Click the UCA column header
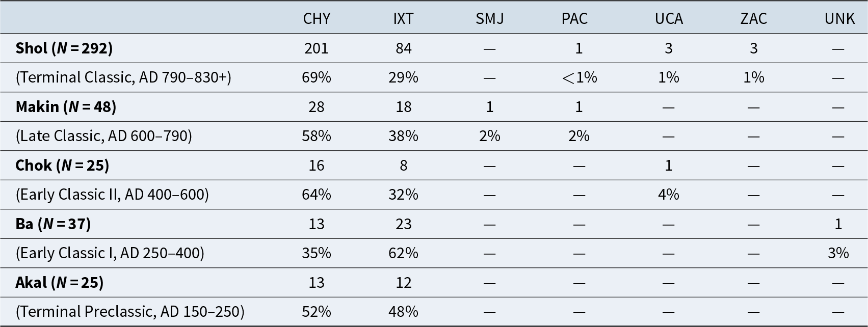Image resolution: width=868 pixels, height=327 pixels. 669,19
